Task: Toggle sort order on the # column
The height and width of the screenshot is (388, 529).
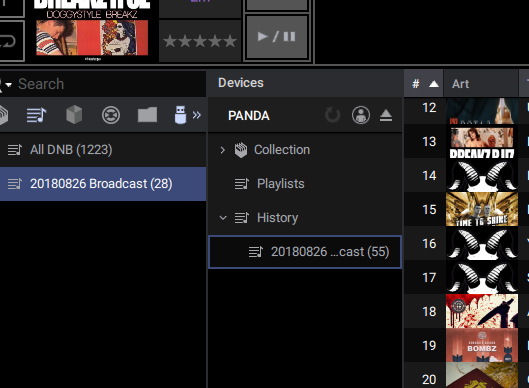Action: click(x=424, y=84)
